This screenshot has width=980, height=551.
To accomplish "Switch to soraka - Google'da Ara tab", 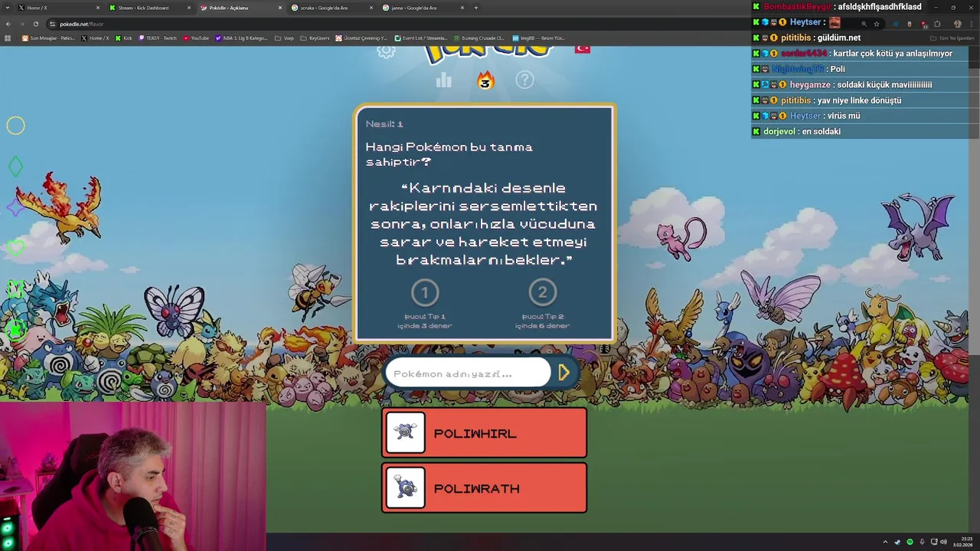I will coord(332,8).
